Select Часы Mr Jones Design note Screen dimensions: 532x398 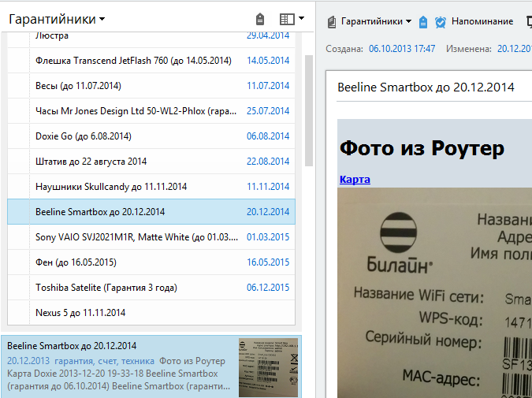tap(151, 111)
